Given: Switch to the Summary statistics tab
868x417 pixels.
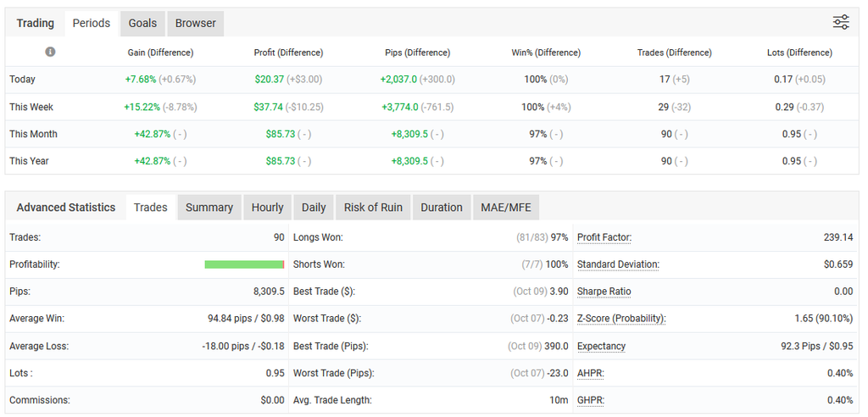Looking at the screenshot, I should [x=209, y=208].
